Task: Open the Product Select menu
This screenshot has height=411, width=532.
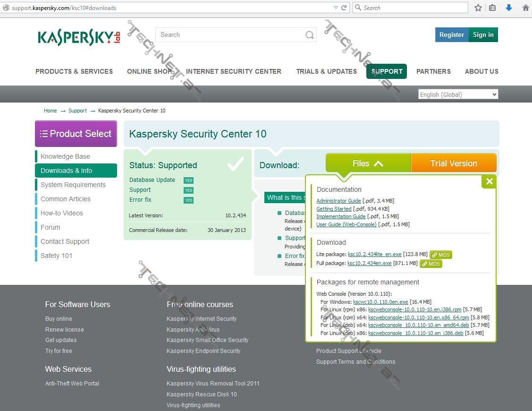Action: coord(76,134)
